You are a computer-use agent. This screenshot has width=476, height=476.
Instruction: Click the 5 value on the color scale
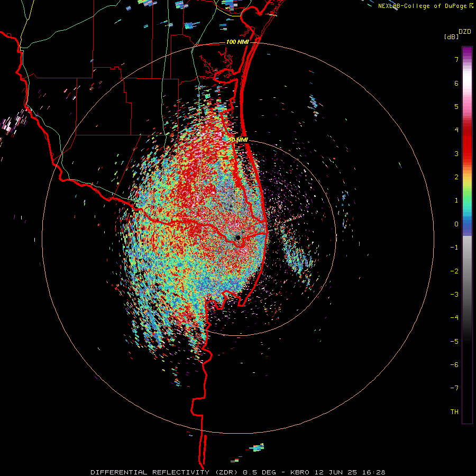[456, 106]
